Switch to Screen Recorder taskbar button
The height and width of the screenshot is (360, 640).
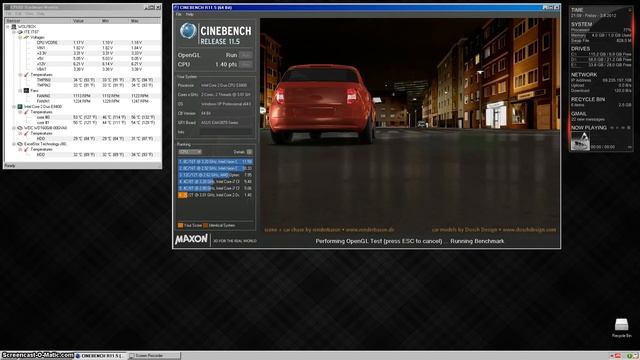(x=154, y=356)
